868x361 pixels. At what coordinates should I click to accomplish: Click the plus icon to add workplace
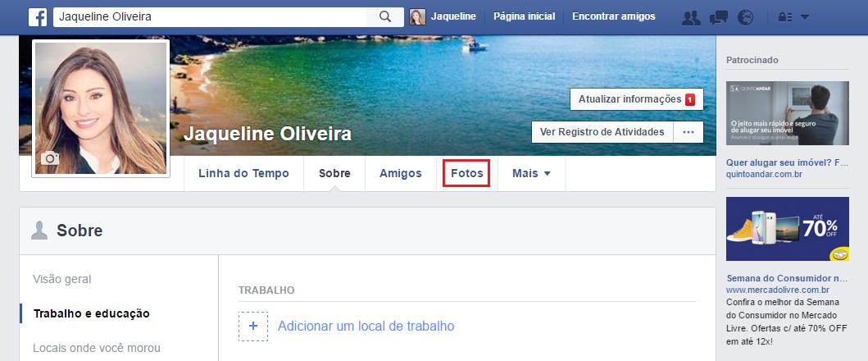(x=253, y=326)
